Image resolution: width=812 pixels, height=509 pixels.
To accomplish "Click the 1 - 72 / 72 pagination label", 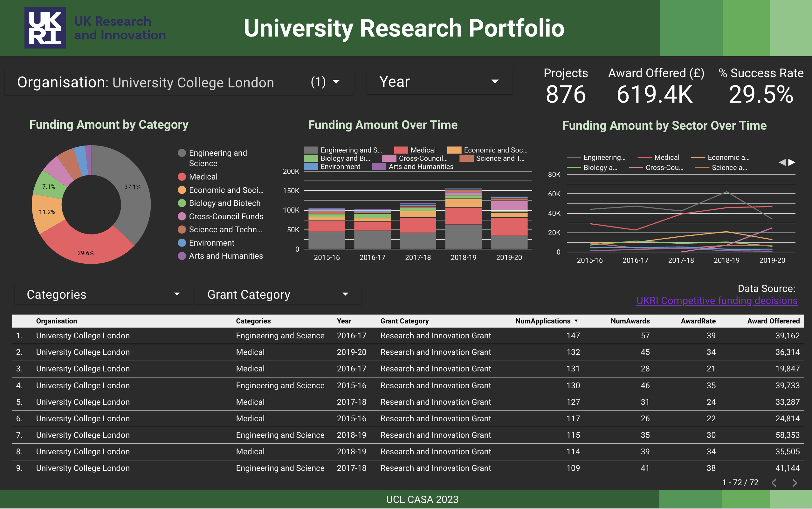I will click(740, 482).
